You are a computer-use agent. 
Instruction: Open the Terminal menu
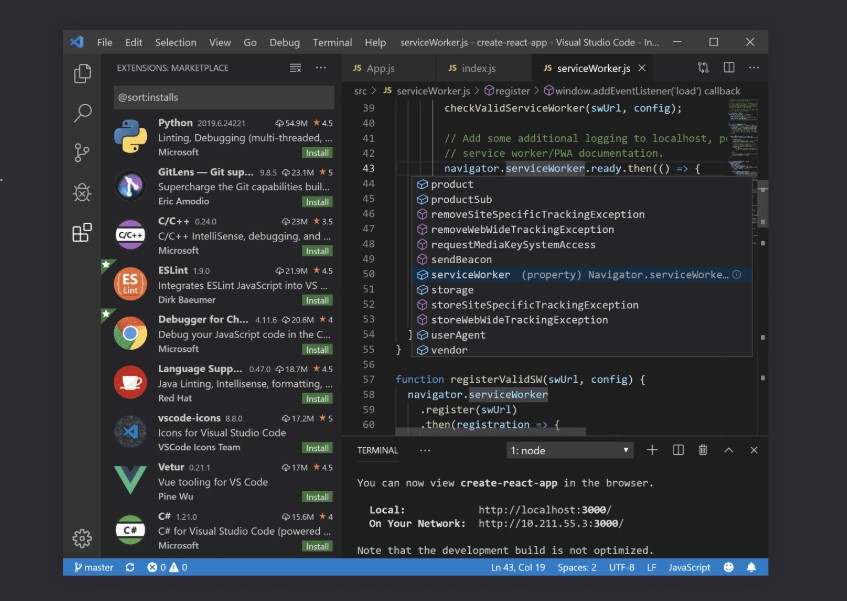click(332, 42)
